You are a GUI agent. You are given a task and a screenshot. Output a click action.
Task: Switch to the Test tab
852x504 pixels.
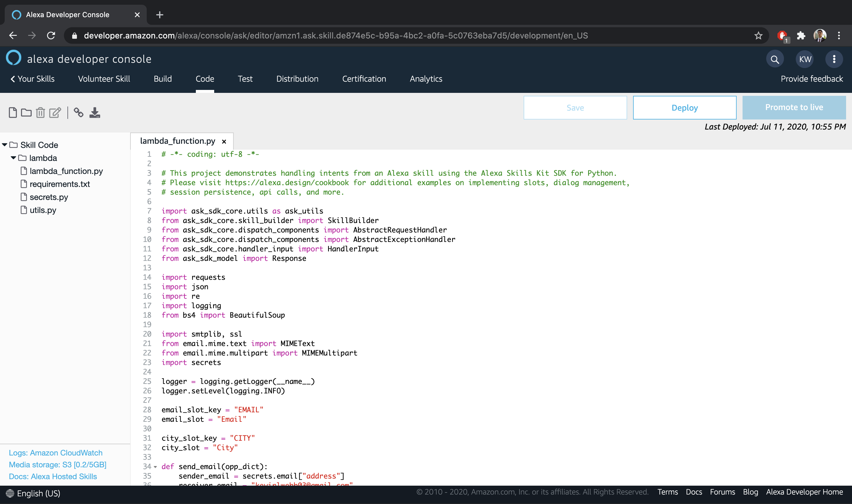click(x=245, y=79)
